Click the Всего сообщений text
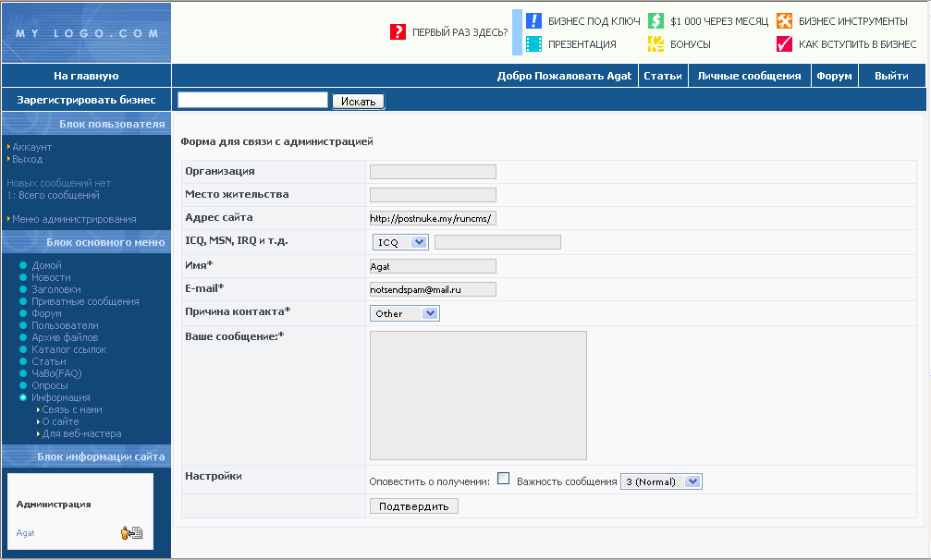931x560 pixels. pos(59,195)
